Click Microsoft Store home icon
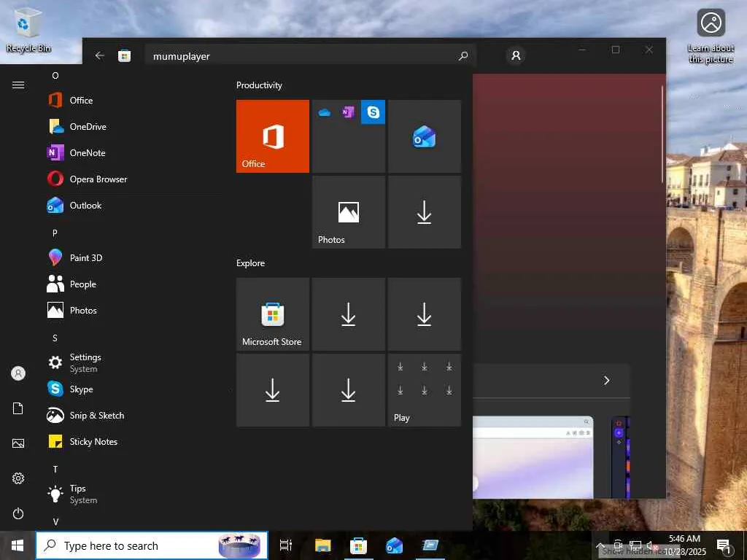Screen dimensions: 747x560 click(124, 55)
